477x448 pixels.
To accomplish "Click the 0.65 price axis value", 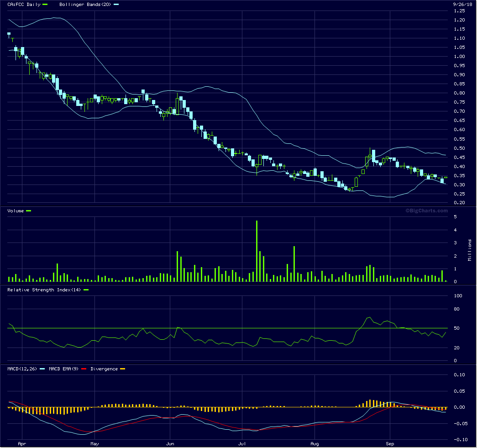I will coord(459,121).
